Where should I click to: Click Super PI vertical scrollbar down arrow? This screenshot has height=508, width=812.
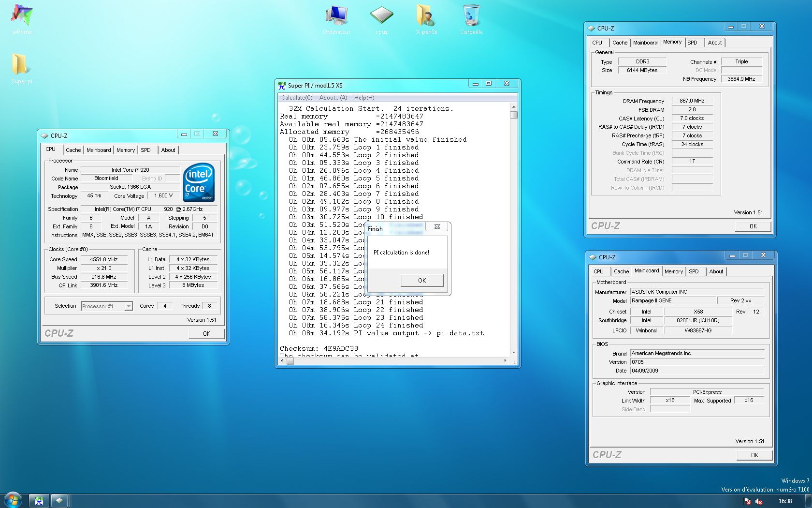[514, 352]
